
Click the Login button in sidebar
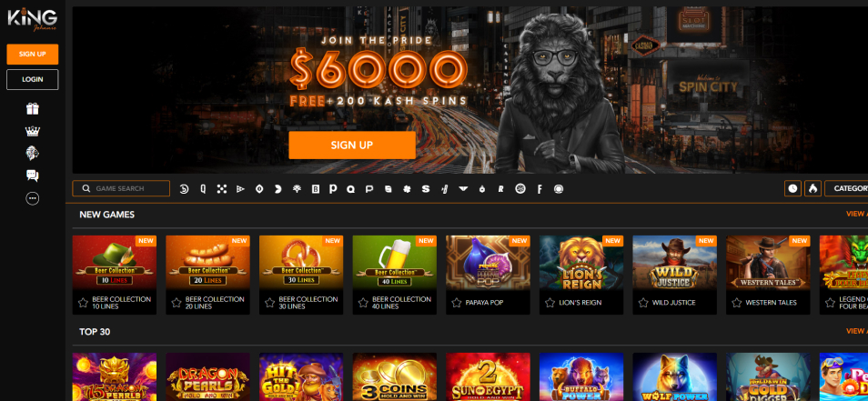pyautogui.click(x=33, y=80)
